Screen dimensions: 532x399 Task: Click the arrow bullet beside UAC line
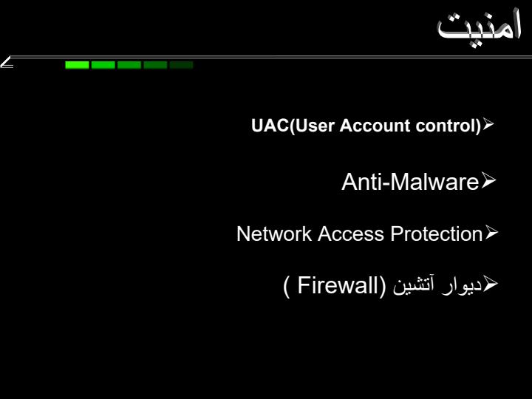pos(488,124)
